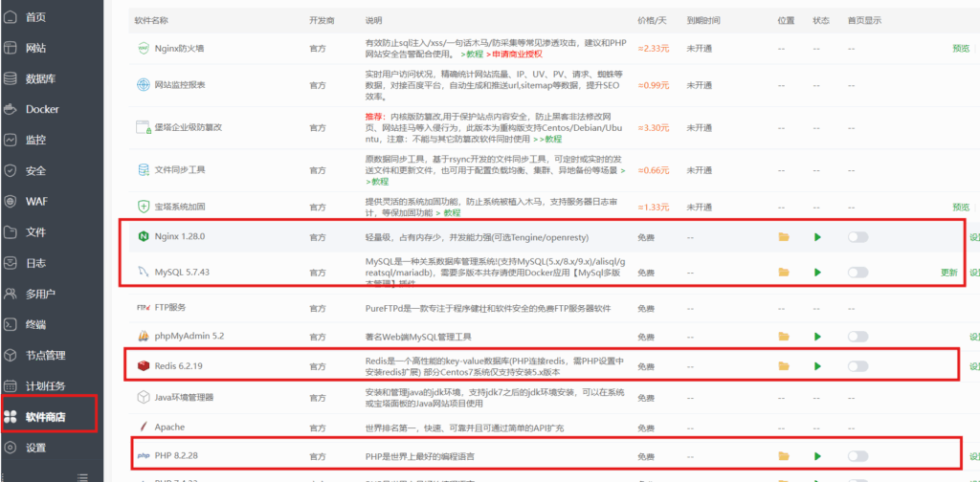Collapse sidebar using bottom menu icon

[83, 476]
